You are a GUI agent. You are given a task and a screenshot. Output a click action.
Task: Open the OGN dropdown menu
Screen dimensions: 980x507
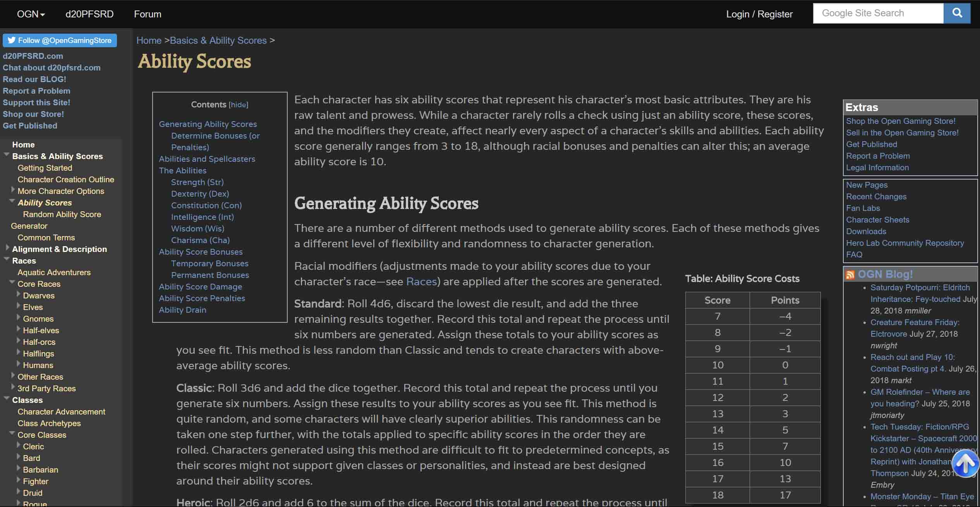point(31,14)
